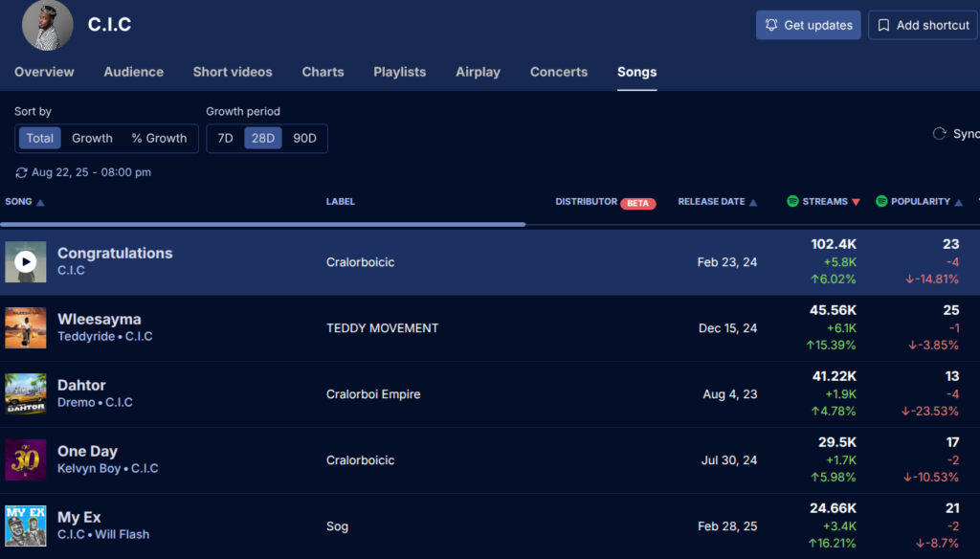This screenshot has width=980, height=559.
Task: Sort by Total
Action: click(x=40, y=138)
